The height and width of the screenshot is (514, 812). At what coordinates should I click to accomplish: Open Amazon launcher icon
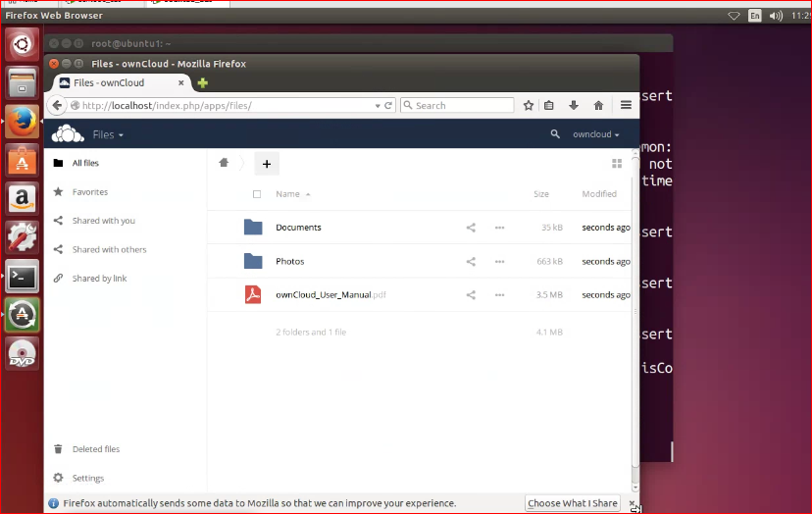[22, 199]
